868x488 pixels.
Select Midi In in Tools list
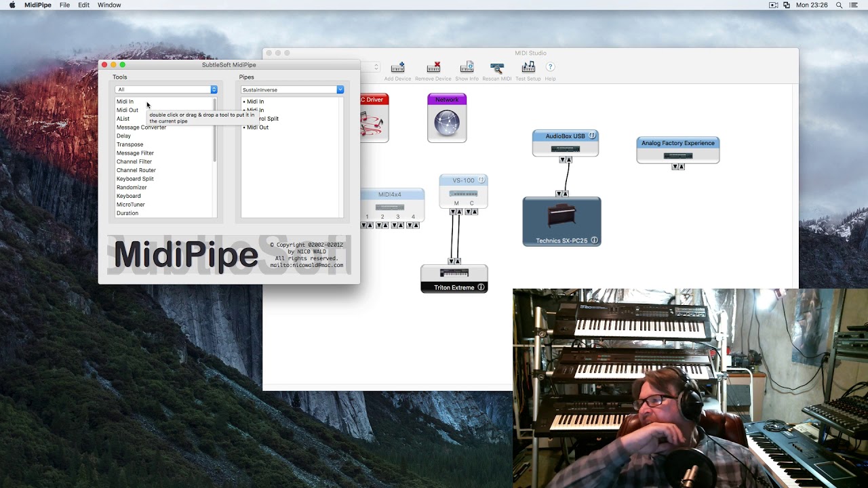[x=125, y=102]
